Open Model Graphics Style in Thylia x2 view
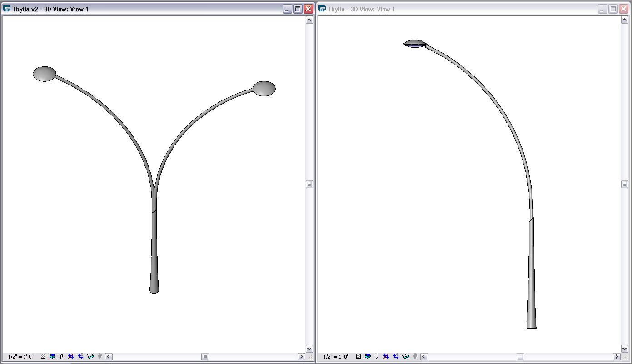Screen dimensions: 632x364 tap(52, 357)
